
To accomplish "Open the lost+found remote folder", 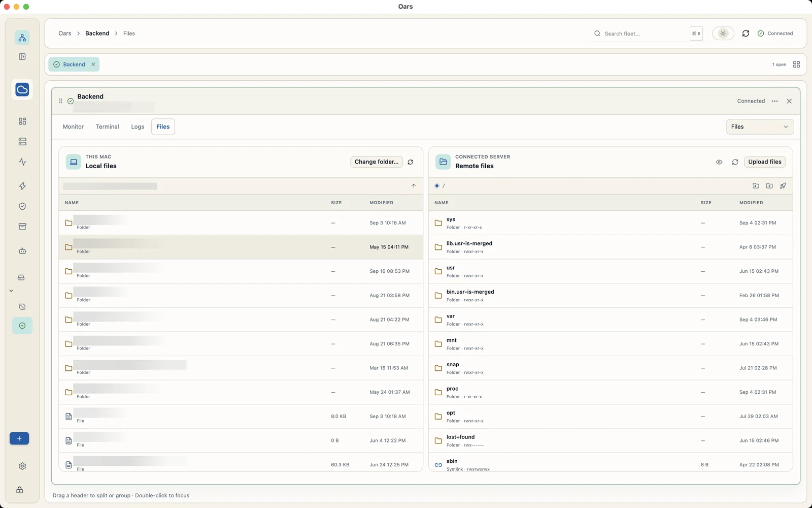I will [x=611, y=441].
